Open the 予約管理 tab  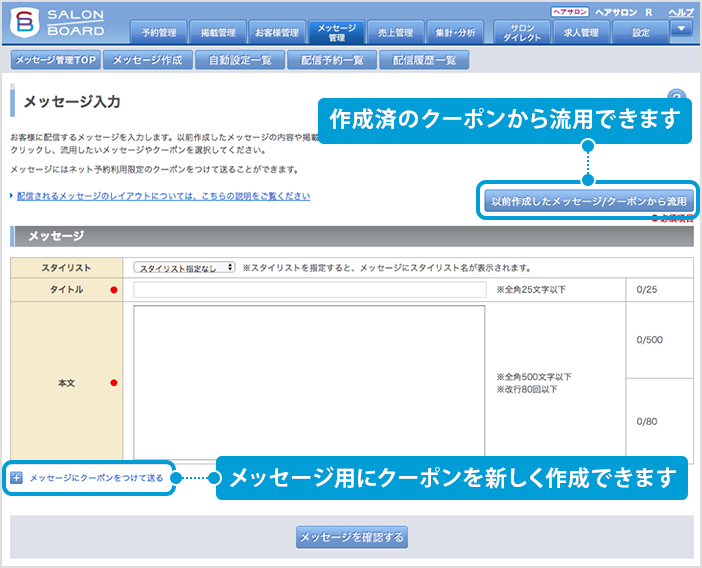(159, 32)
